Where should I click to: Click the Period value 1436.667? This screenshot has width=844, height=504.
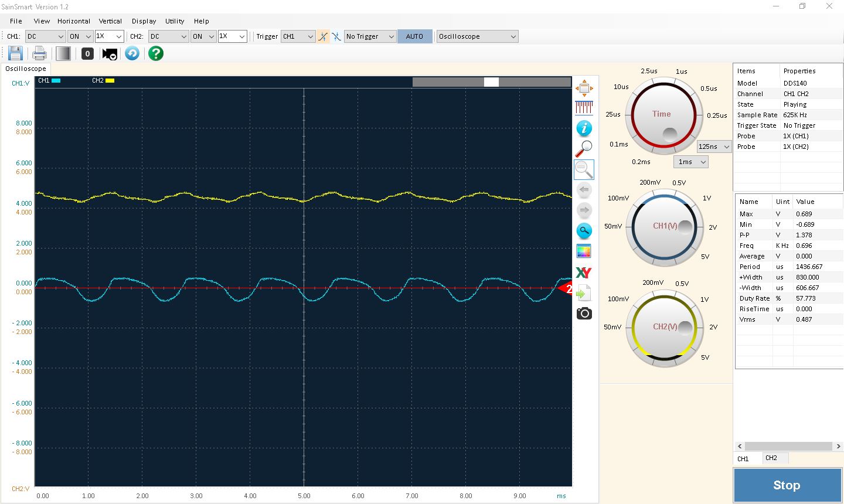click(x=809, y=267)
